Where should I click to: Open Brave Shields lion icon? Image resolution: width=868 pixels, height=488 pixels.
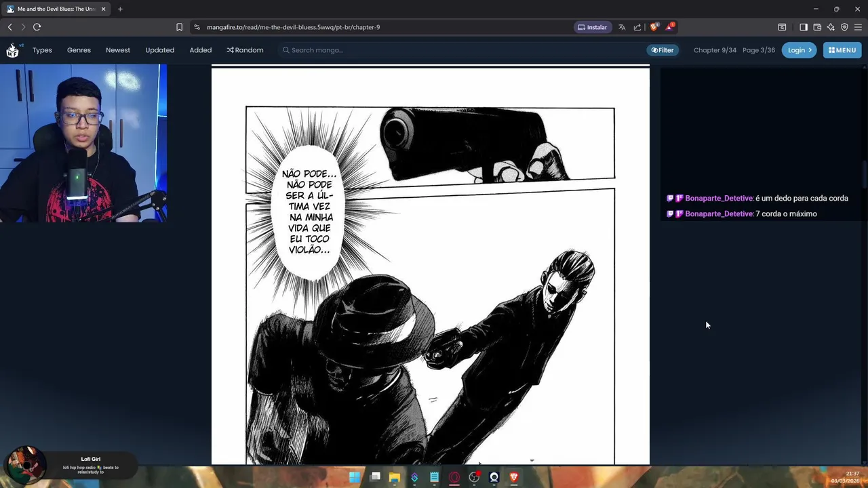[x=654, y=27]
